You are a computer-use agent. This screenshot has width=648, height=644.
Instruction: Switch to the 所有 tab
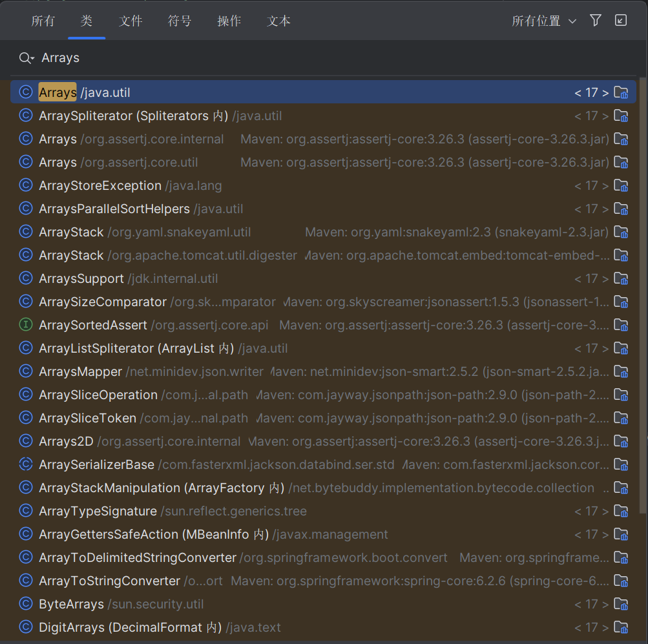43,21
